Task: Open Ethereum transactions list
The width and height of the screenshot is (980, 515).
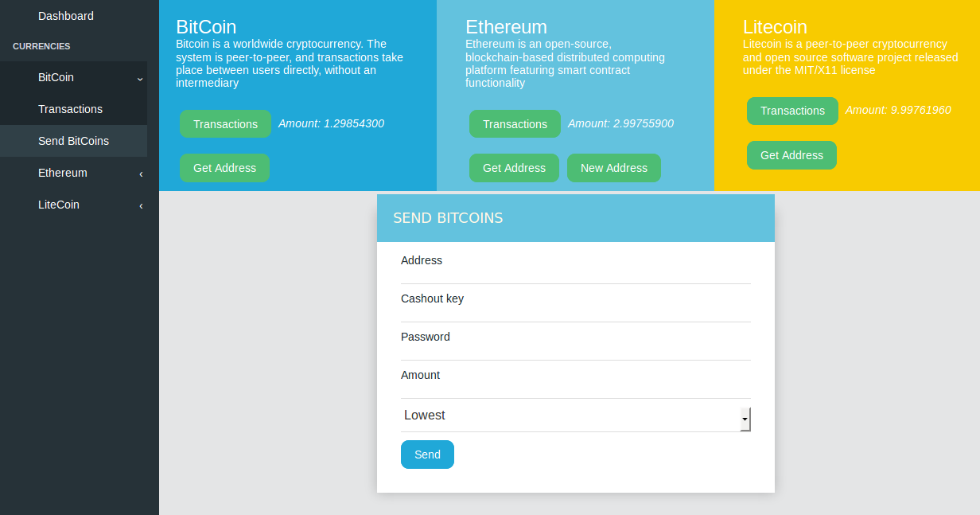Action: tap(515, 123)
